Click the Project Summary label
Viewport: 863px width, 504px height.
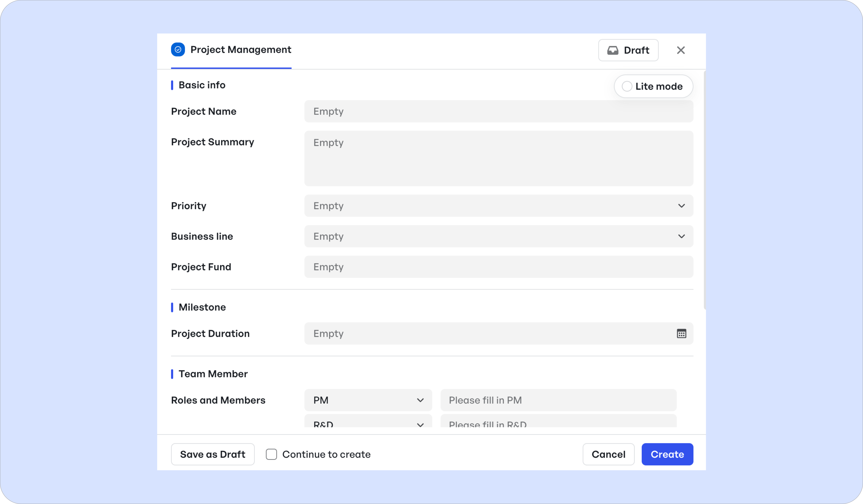(213, 142)
